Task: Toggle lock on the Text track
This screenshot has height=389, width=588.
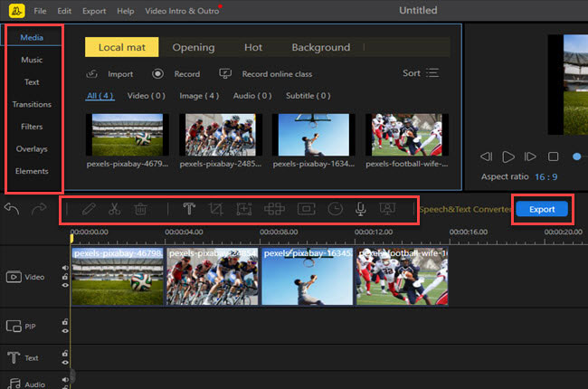Action: click(65, 354)
